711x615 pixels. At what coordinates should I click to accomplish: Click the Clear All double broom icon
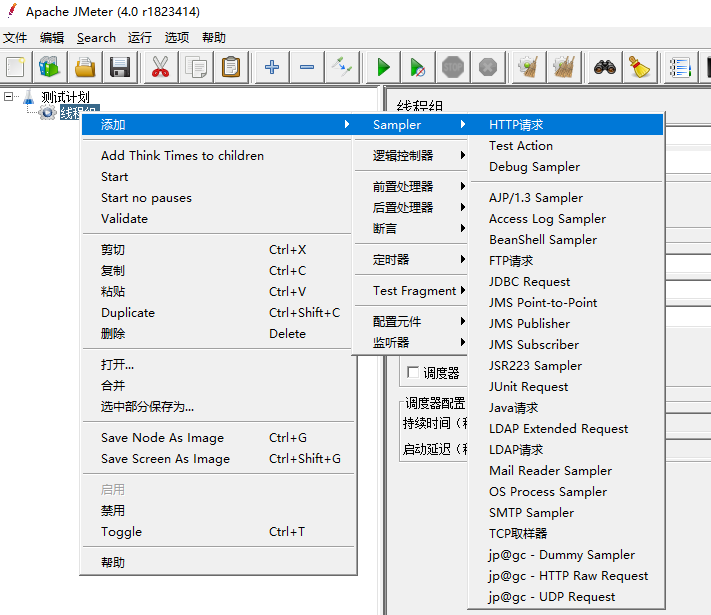564,68
